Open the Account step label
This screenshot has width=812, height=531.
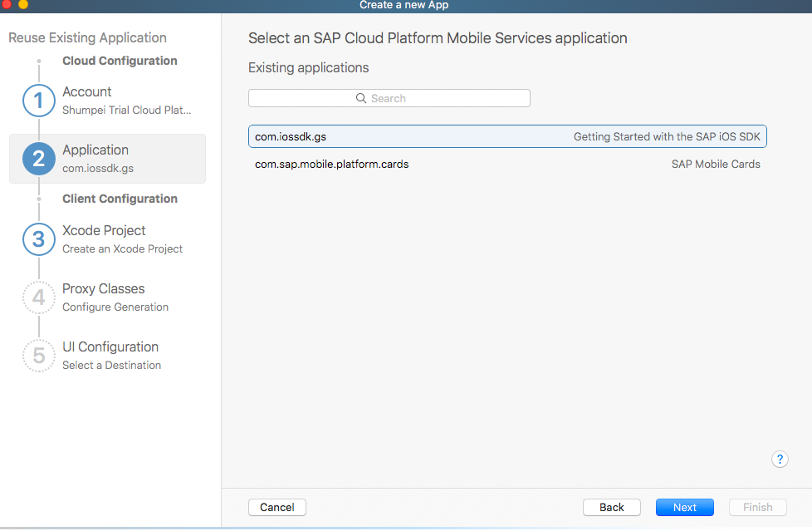tap(87, 92)
